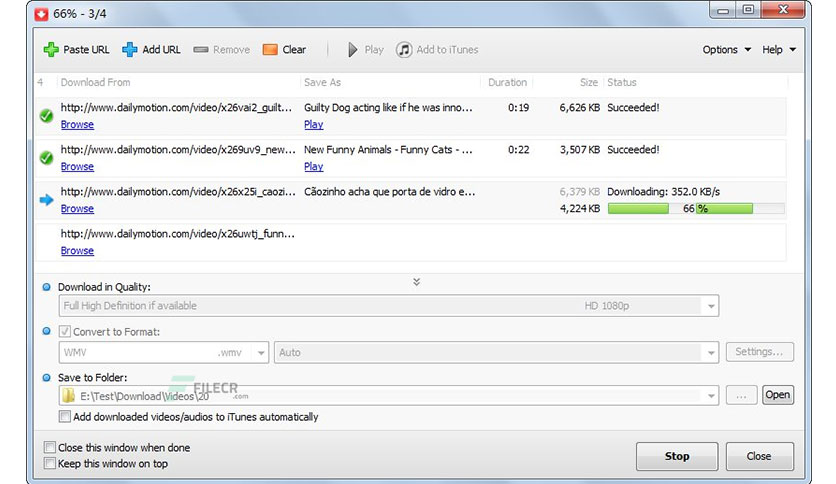The image size is (836, 484).
Task: Collapse the settings panel with the double chevron
Action: [416, 281]
